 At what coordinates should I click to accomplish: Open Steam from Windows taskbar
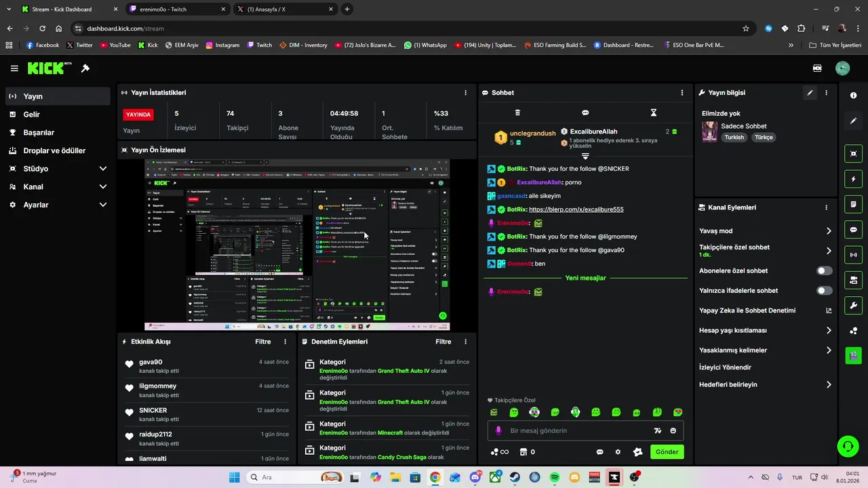pos(515,477)
